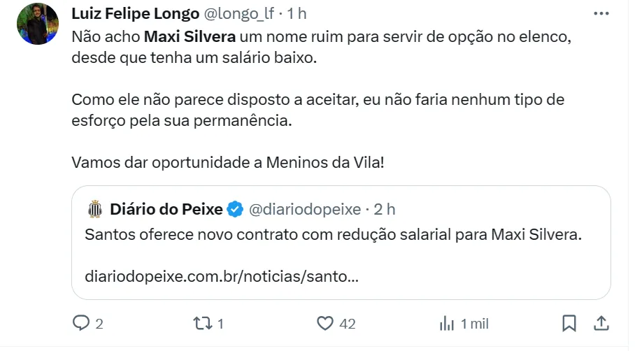Click the Luiz Felipe Longo display name
Image resolution: width=644 pixels, height=351 pixels.
pyautogui.click(x=134, y=13)
